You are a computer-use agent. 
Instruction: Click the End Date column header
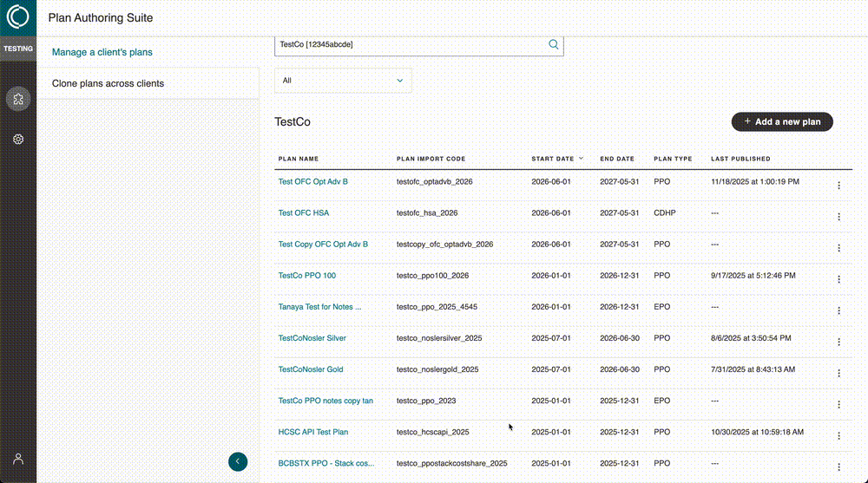pos(617,159)
